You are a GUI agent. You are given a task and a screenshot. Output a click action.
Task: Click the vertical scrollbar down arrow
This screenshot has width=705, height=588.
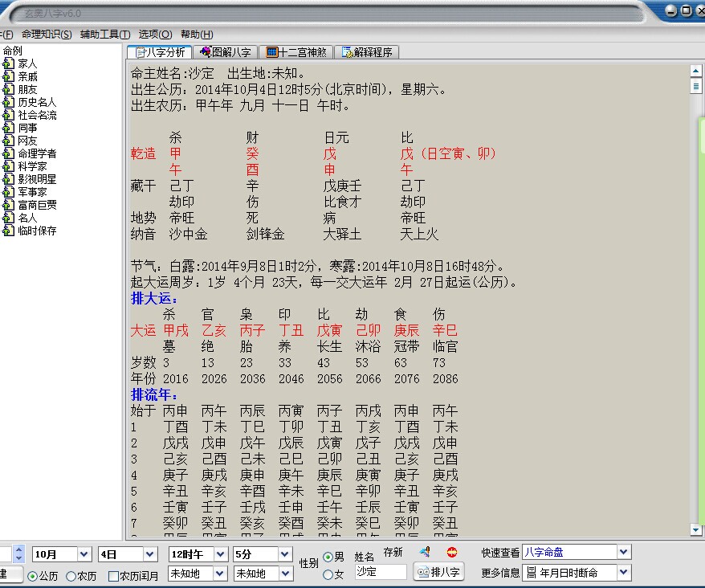point(696,529)
